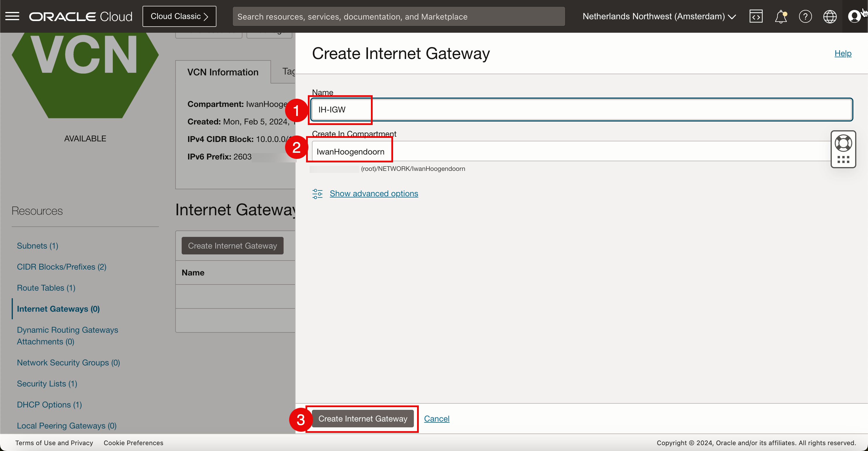The width and height of the screenshot is (868, 451).
Task: Click the Cloud Classic button
Action: pos(179,16)
